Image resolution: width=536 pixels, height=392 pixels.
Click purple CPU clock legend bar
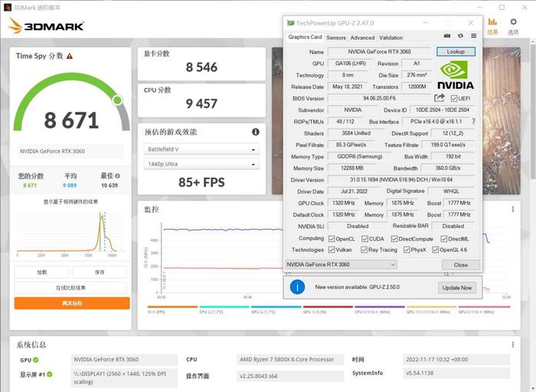(380, 307)
